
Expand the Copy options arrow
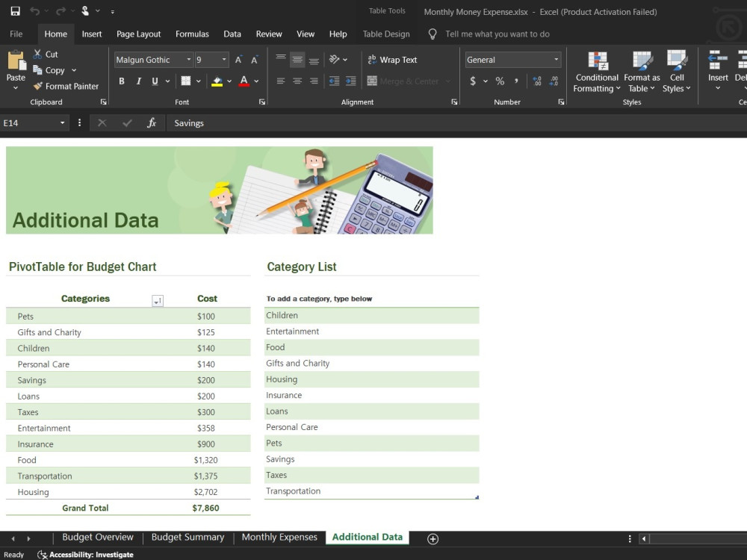point(74,70)
